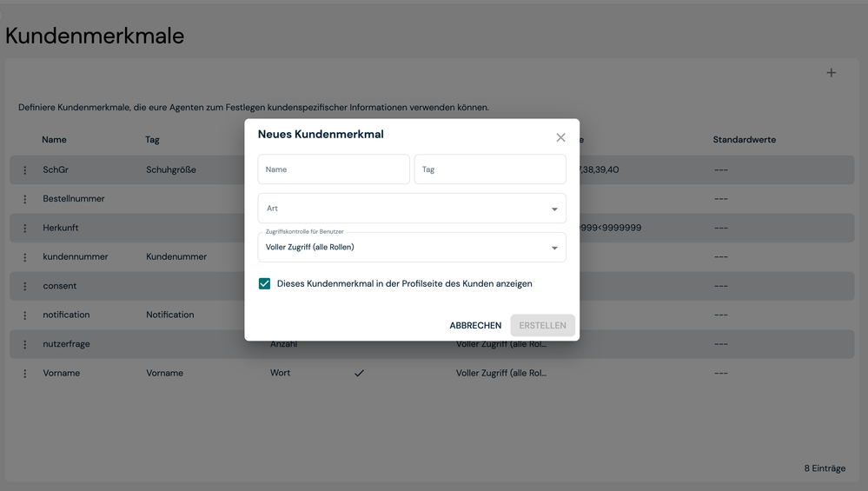Click the Name input field
This screenshot has width=868, height=491.
334,169
